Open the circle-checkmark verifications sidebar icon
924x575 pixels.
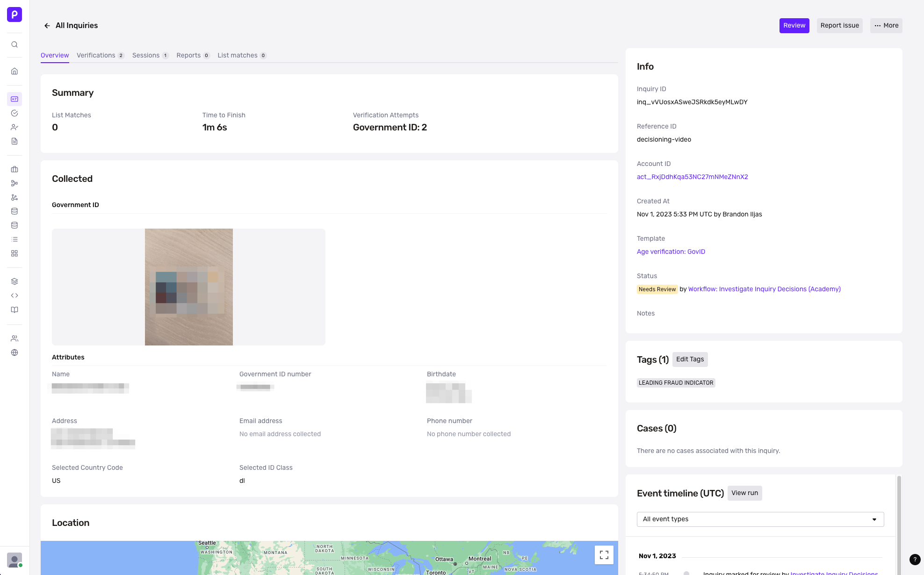pyautogui.click(x=14, y=113)
